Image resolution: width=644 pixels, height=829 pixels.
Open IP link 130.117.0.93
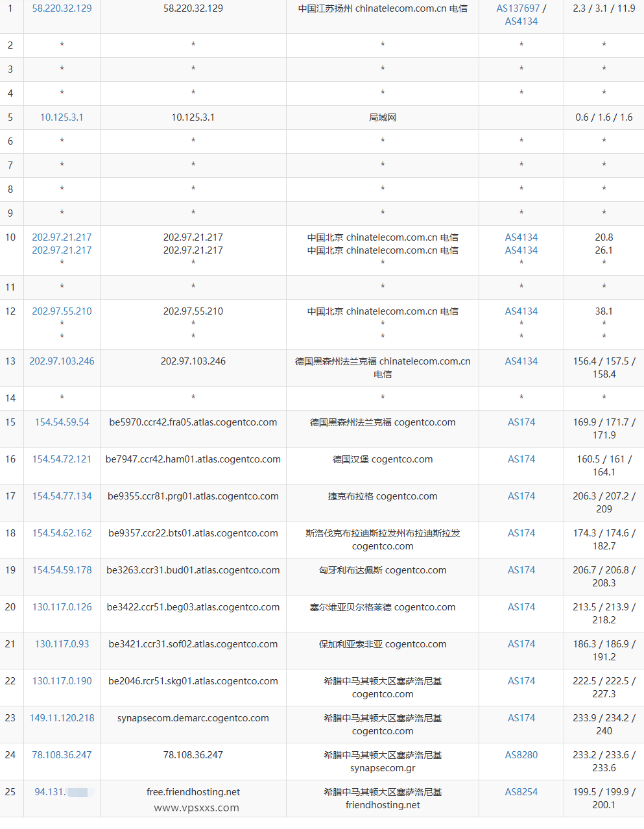pos(62,644)
